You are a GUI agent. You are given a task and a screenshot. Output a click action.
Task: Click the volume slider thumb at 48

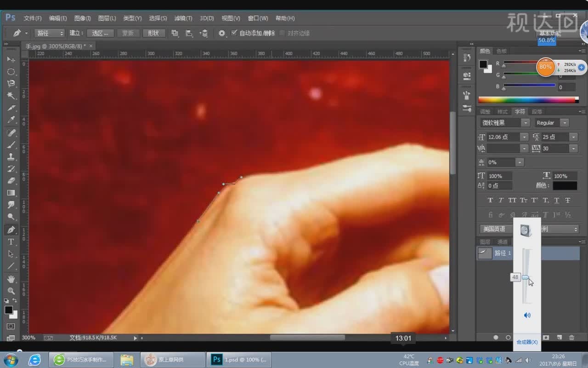point(526,277)
